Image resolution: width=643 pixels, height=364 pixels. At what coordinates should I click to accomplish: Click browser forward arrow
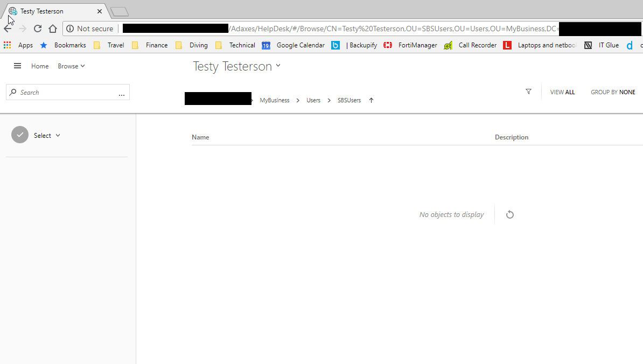pos(23,29)
